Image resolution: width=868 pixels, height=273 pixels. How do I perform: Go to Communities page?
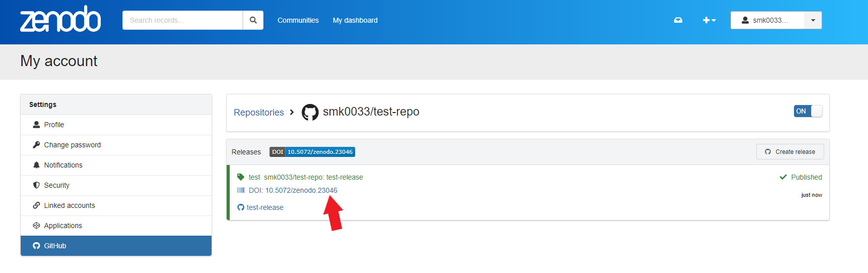[x=298, y=20]
